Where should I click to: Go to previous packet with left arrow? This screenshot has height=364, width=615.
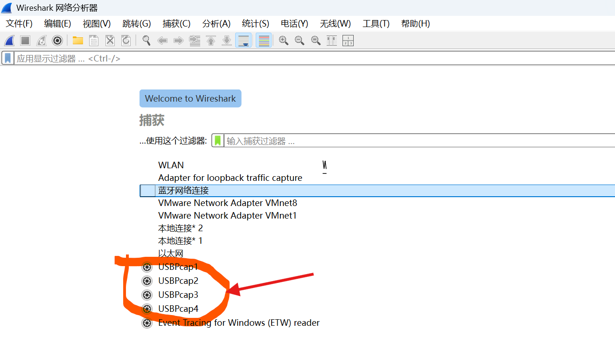[x=162, y=41]
